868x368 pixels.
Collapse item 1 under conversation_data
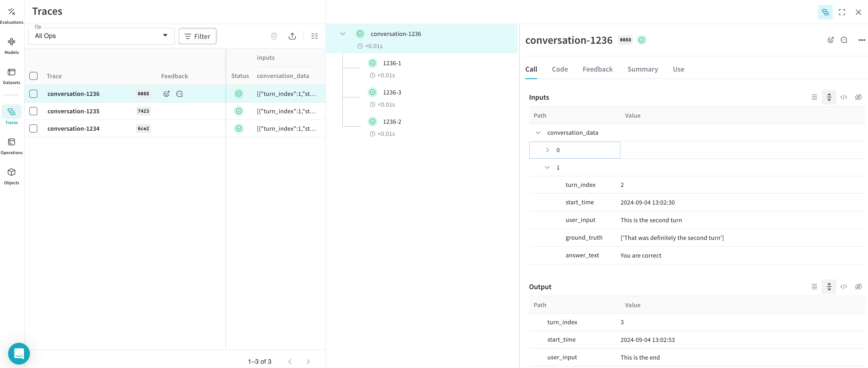547,168
